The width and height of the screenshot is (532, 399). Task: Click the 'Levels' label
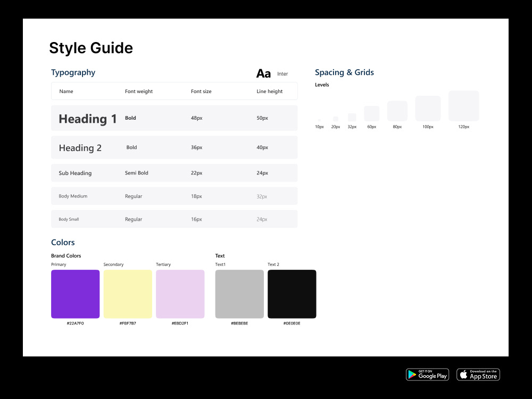pyautogui.click(x=322, y=85)
